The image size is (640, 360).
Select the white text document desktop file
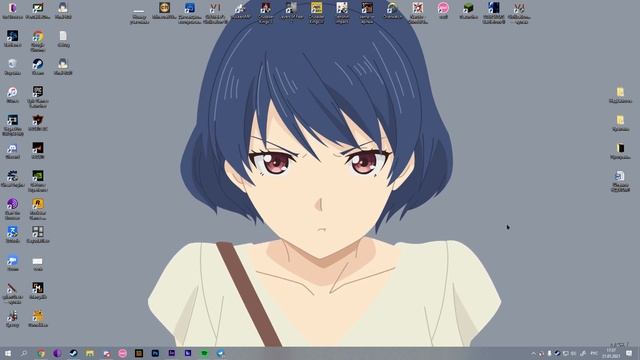click(63, 39)
